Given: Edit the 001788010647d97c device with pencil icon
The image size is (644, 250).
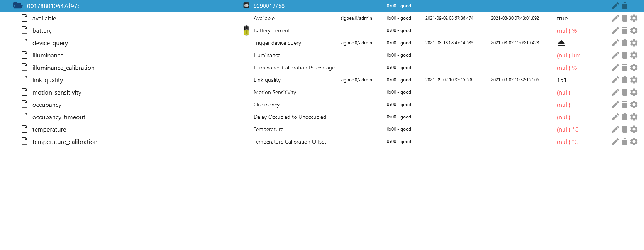Looking at the screenshot, I should pyautogui.click(x=615, y=6).
